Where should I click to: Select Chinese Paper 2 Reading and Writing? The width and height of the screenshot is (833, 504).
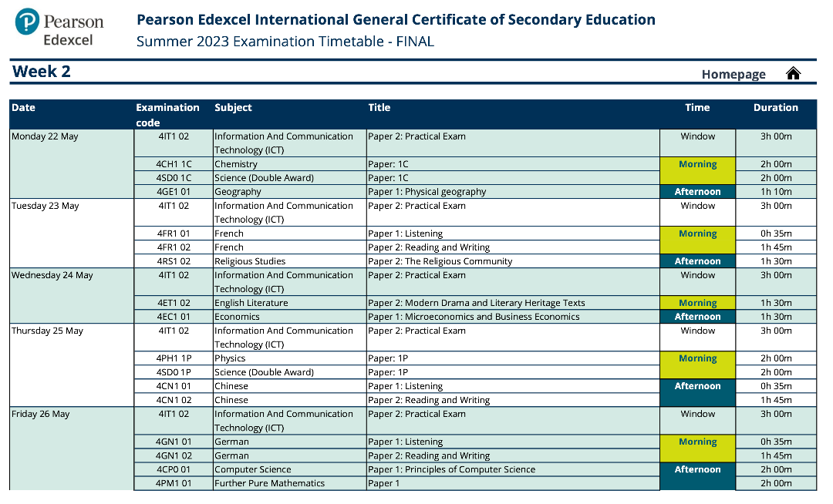(x=428, y=400)
